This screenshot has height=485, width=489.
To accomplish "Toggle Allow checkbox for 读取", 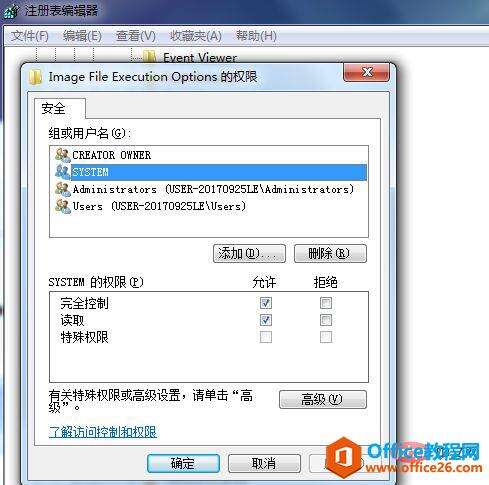I will pyautogui.click(x=266, y=320).
